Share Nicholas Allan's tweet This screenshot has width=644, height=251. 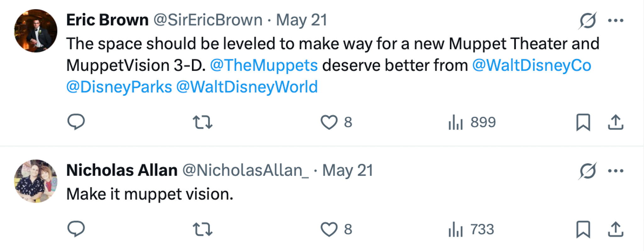[x=615, y=229]
